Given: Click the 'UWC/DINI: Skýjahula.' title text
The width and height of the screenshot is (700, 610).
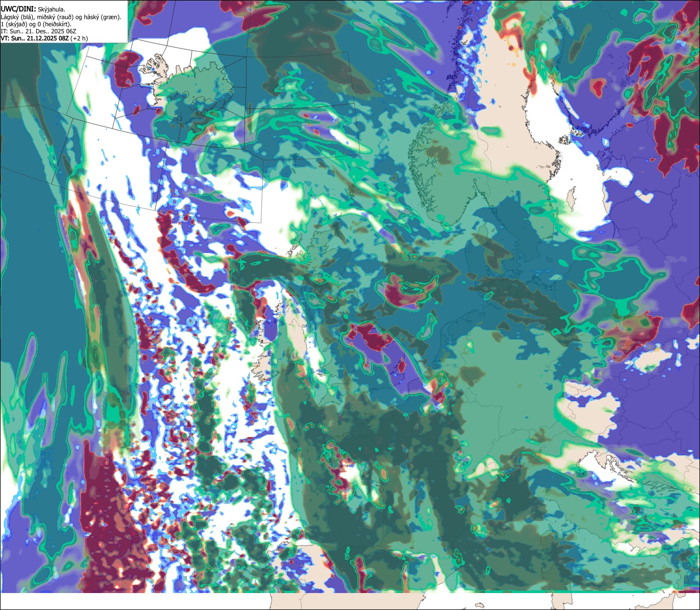Looking at the screenshot, I should [x=33, y=9].
